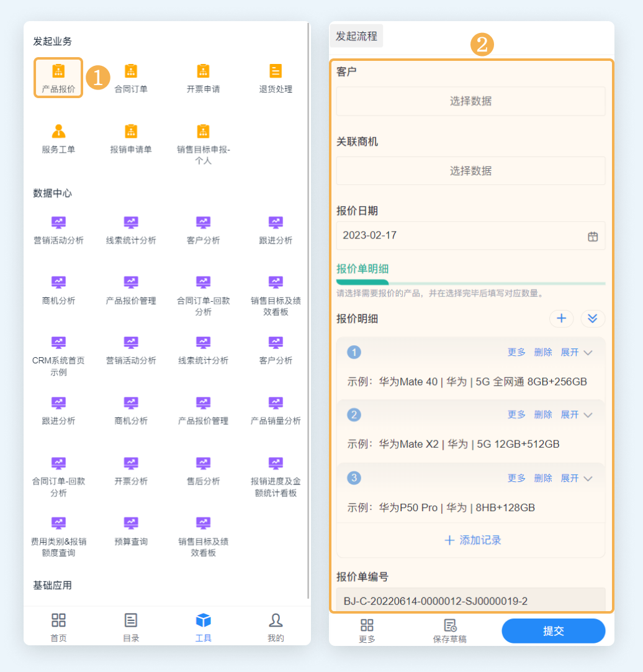
Task: Click 删除 on record 3
Action: click(x=542, y=478)
